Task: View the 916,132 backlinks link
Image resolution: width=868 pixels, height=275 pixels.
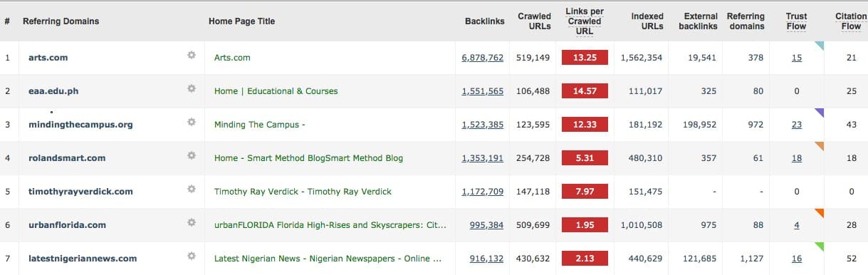Action: (x=486, y=259)
